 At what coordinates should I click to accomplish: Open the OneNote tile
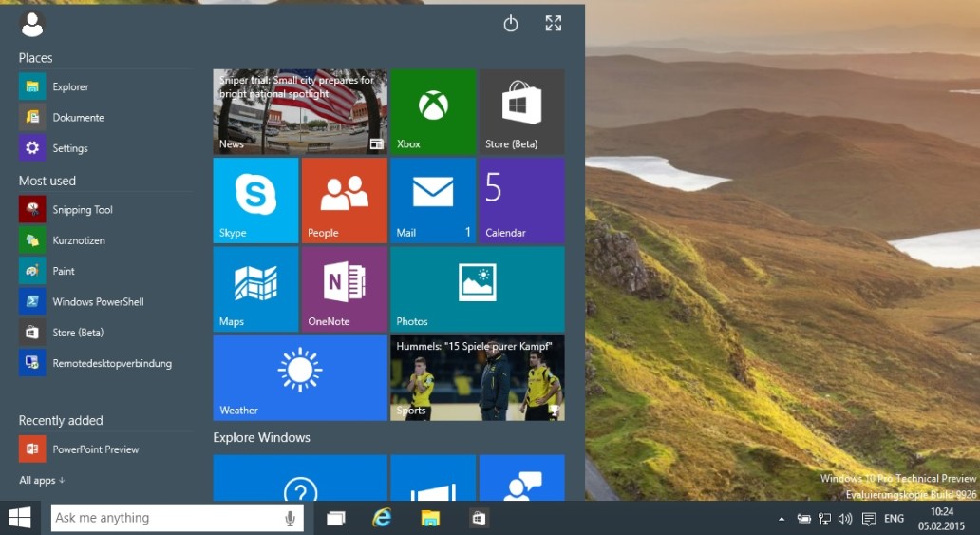click(x=344, y=288)
